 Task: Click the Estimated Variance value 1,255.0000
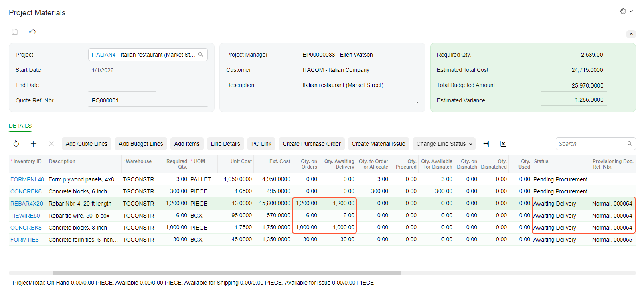589,100
